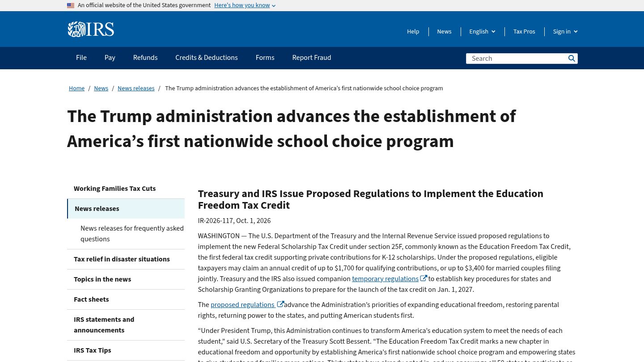Click the US flag icon

pos(71,5)
